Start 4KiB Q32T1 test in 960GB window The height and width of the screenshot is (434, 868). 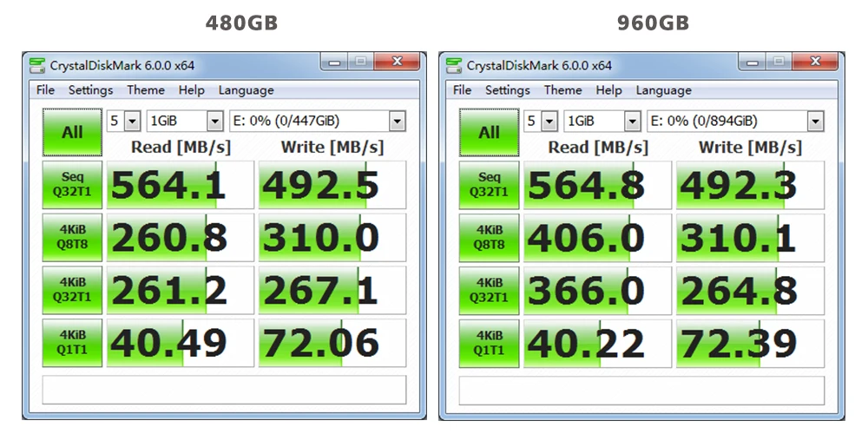[490, 290]
